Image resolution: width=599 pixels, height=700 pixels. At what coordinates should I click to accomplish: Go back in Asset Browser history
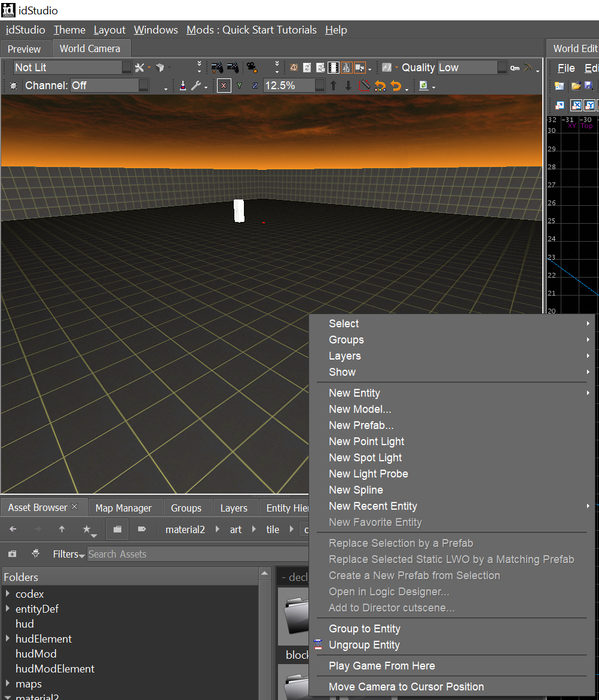point(13,529)
